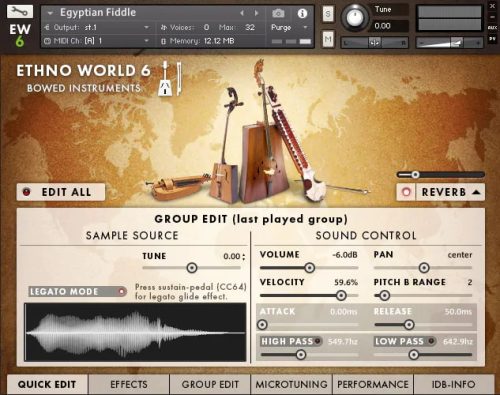The width and height of the screenshot is (500, 395).
Task: Adjust the header output volume slider
Action: tap(449, 43)
